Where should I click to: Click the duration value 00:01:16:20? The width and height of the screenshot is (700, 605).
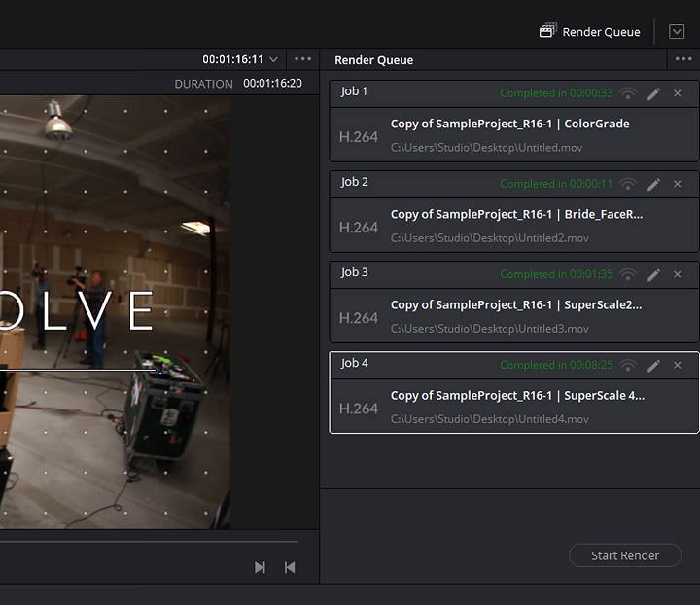272,83
